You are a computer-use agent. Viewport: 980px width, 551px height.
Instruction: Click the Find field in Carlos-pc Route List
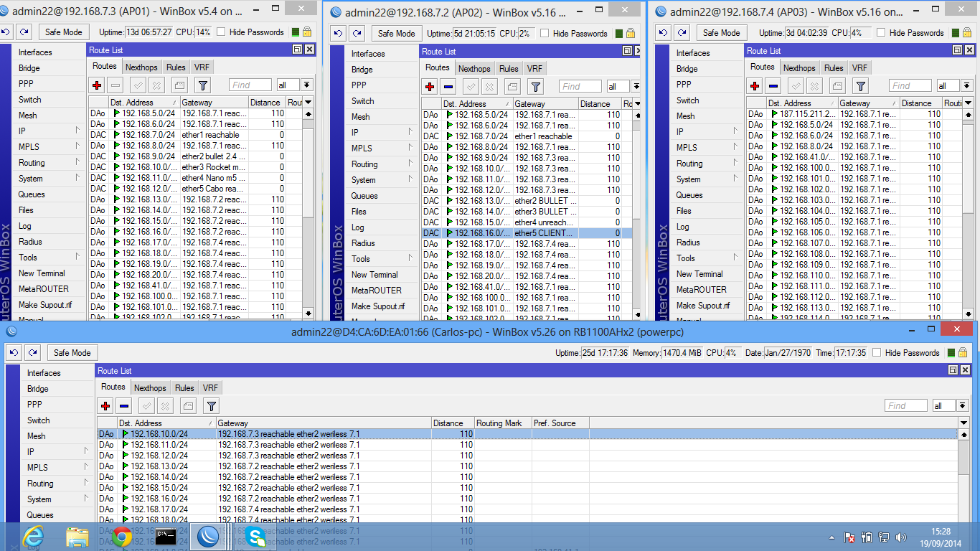click(x=906, y=405)
